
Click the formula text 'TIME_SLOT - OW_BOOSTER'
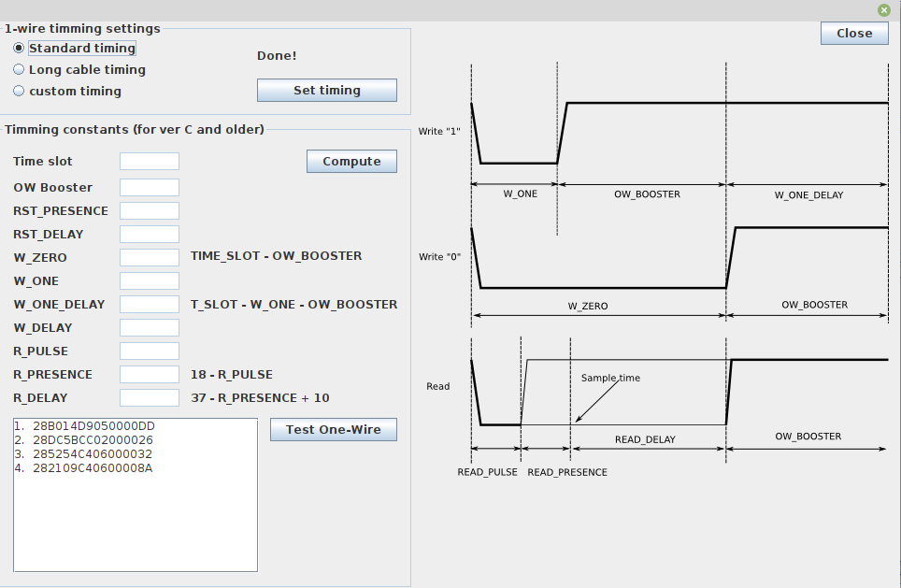pyautogui.click(x=277, y=256)
